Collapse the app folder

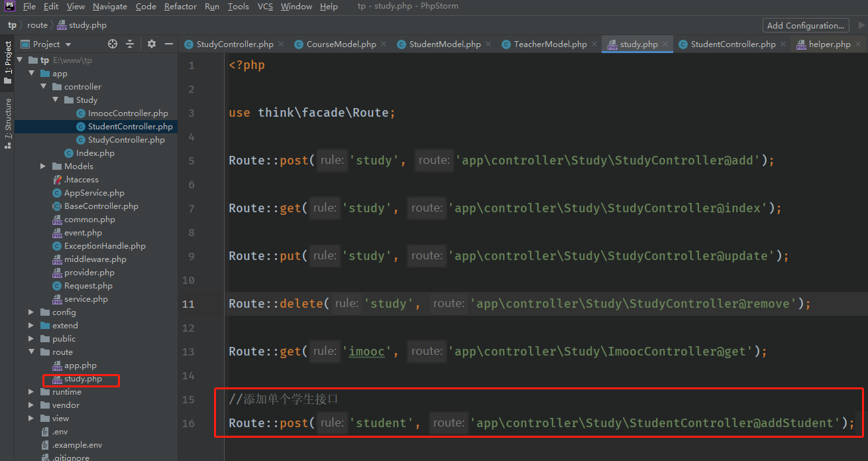[x=31, y=73]
